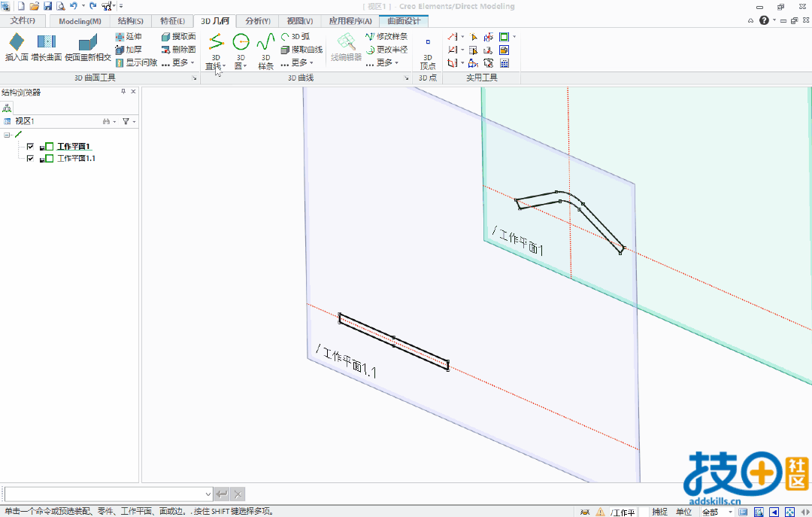The width and height of the screenshot is (812, 517).
Task: Select the 工作平面1 tree item
Action: tap(74, 146)
